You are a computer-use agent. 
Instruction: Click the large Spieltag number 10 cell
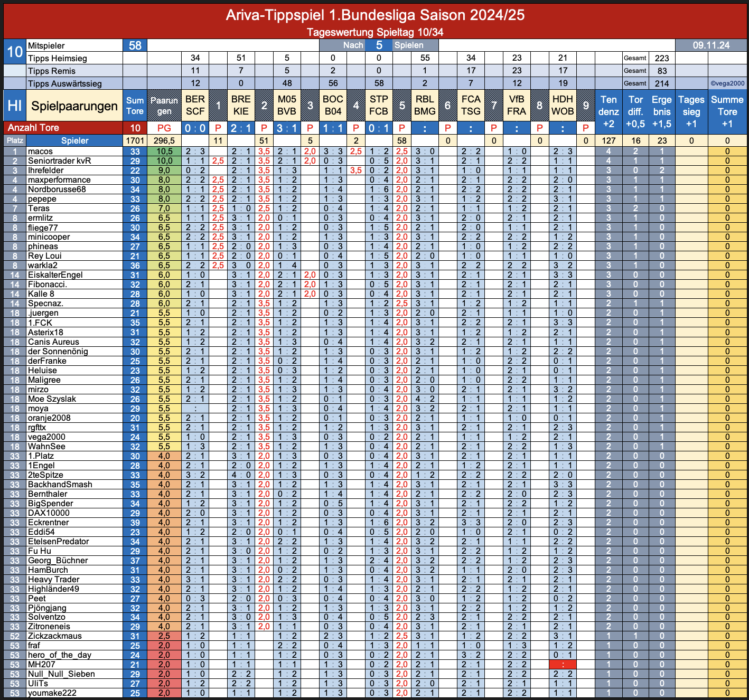point(15,52)
